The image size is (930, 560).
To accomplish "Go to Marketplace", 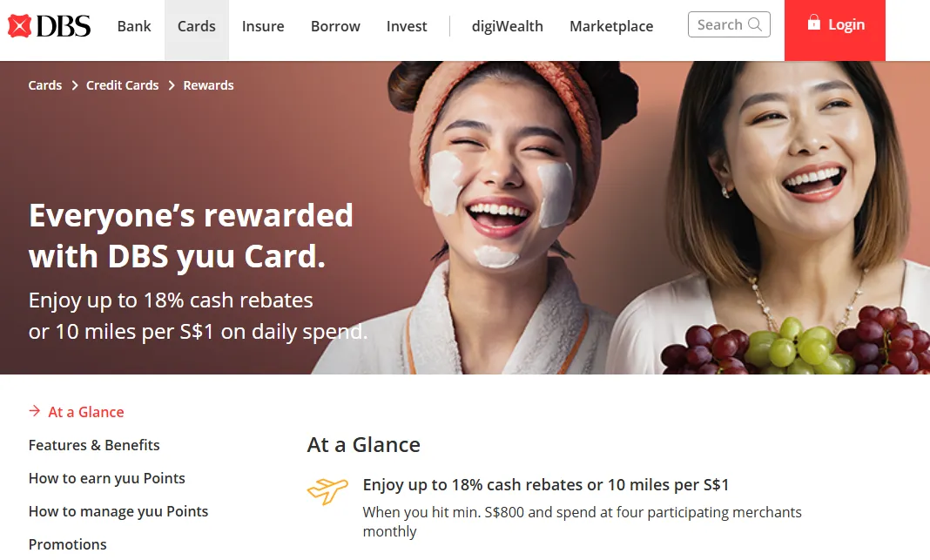I will [611, 27].
